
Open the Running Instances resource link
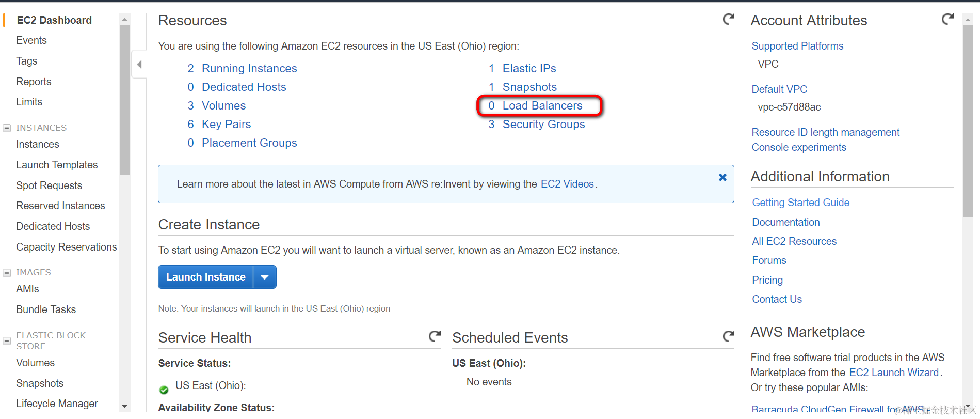[x=249, y=68]
